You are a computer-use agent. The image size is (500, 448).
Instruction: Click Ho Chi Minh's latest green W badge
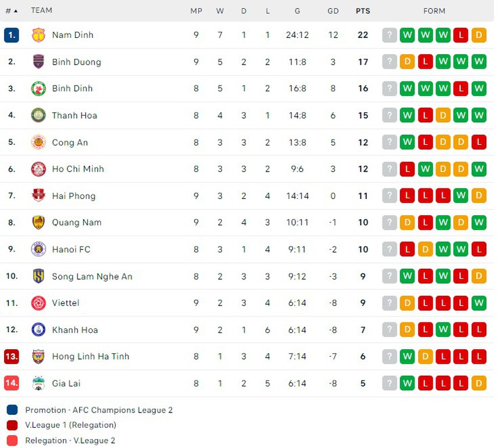(479, 169)
